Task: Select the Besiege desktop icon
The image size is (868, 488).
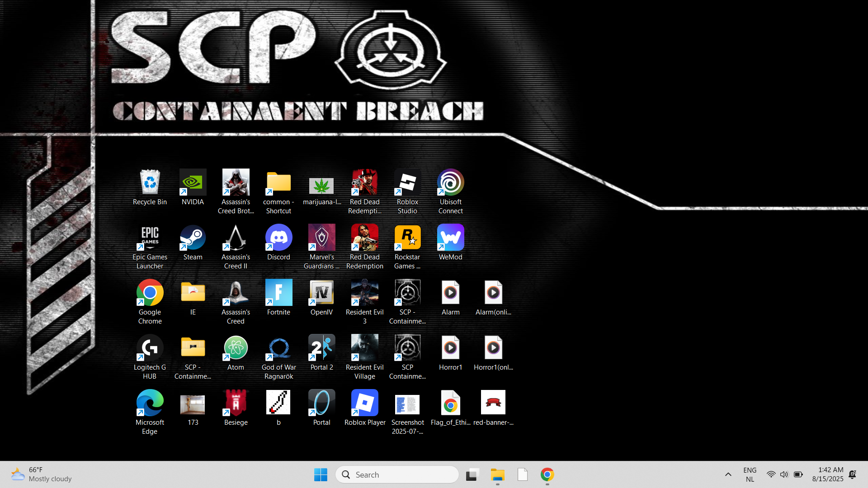Action: [x=236, y=408]
